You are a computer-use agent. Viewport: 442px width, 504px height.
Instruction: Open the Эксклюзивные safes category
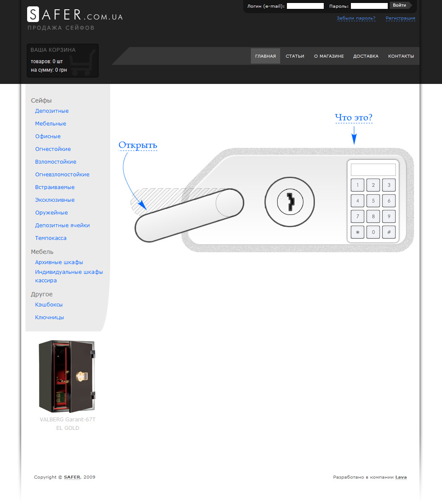pos(55,200)
